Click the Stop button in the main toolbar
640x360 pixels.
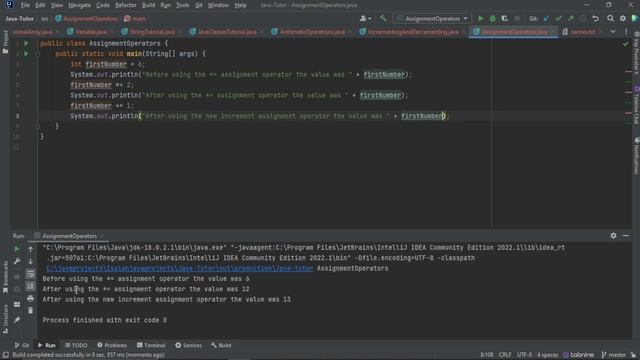click(517, 19)
